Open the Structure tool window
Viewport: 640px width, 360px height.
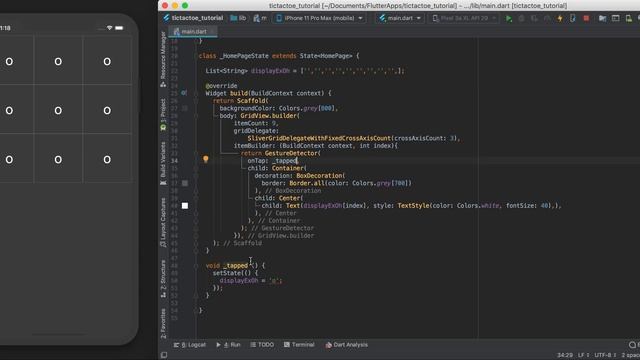[163, 278]
